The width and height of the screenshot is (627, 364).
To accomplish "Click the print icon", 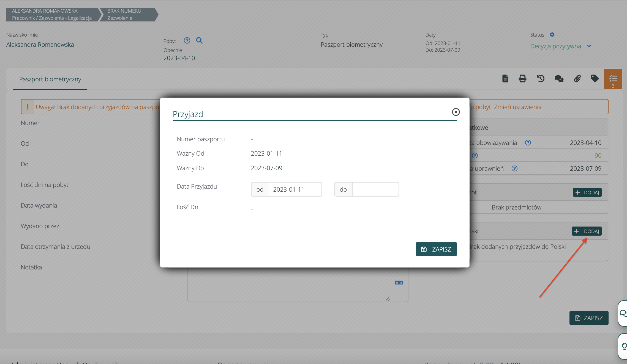I will coord(522,79).
